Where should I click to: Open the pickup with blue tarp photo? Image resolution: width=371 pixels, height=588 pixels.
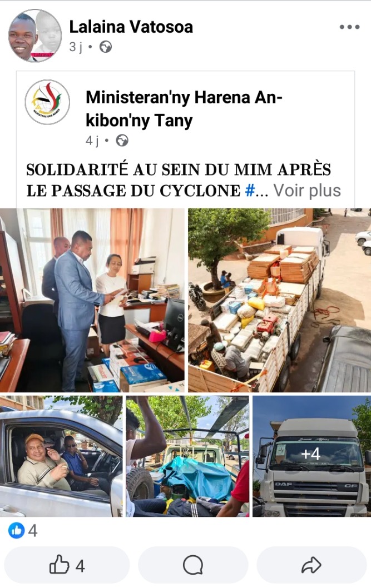tap(187, 456)
